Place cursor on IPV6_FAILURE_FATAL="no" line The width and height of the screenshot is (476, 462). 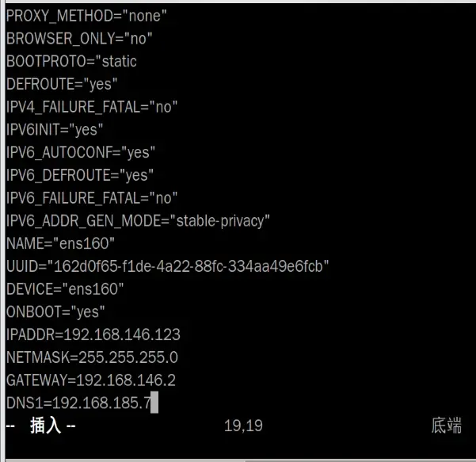[92, 197]
